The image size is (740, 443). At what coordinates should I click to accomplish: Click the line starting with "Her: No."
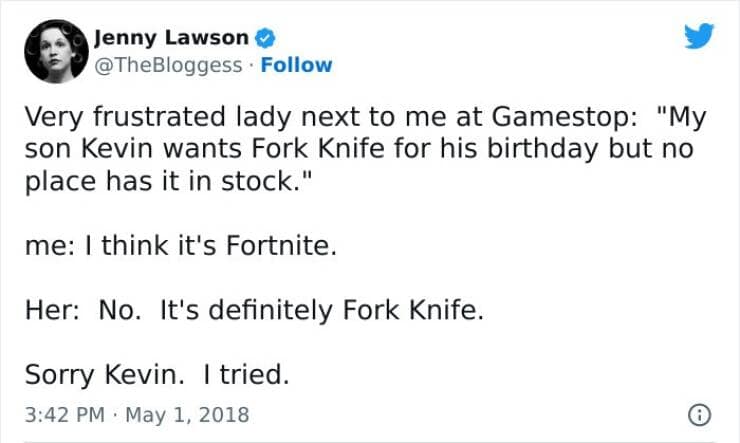(253, 310)
